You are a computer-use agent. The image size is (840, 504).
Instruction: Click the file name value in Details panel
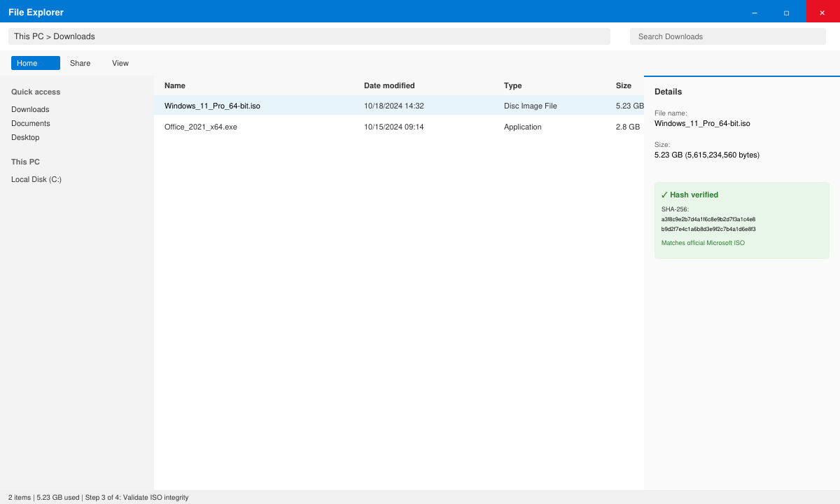[702, 123]
